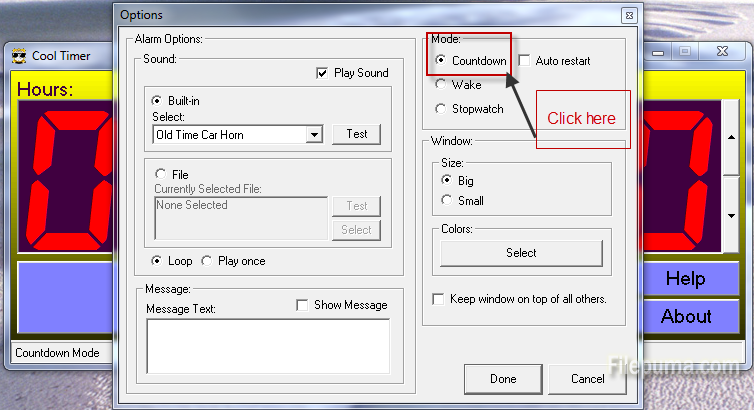
Task: Choose Play once for alarm sound
Action: pos(207,261)
